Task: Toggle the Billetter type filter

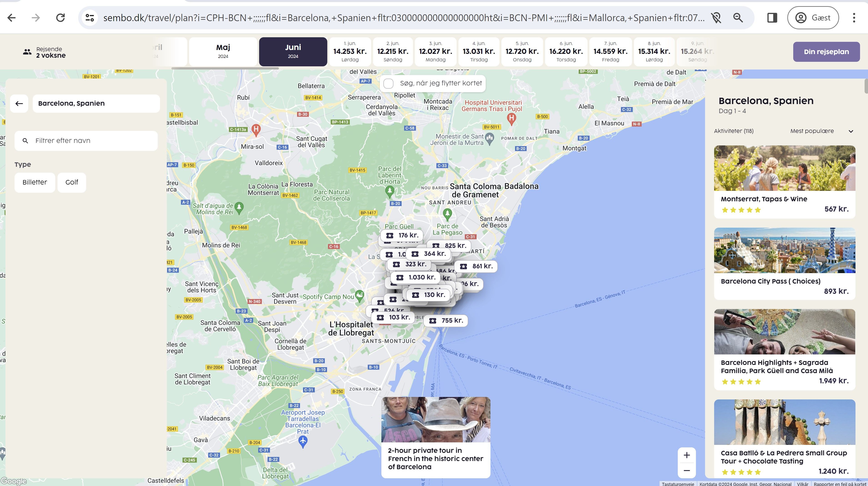Action: coord(35,182)
